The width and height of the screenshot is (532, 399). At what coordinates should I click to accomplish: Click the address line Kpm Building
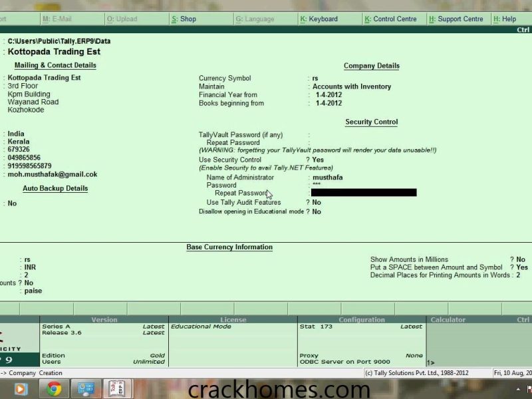point(29,94)
